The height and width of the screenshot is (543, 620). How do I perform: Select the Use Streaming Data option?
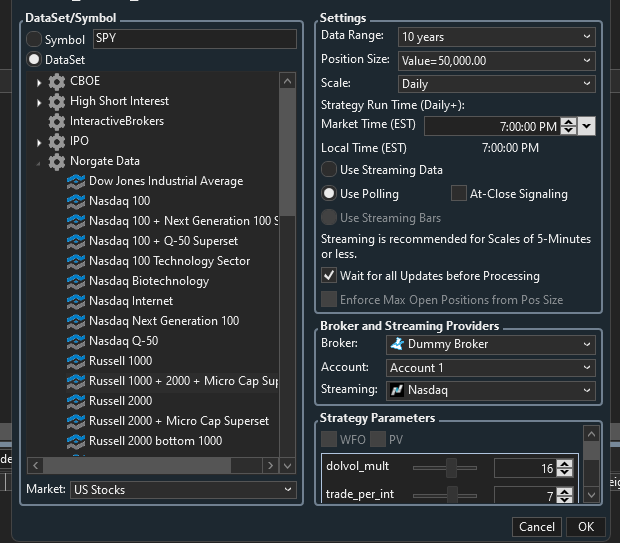coord(329,169)
